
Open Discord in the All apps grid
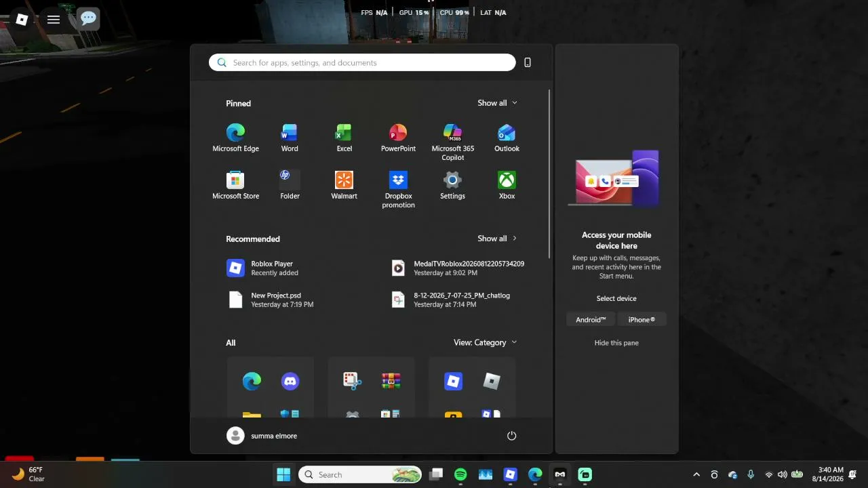coord(290,382)
